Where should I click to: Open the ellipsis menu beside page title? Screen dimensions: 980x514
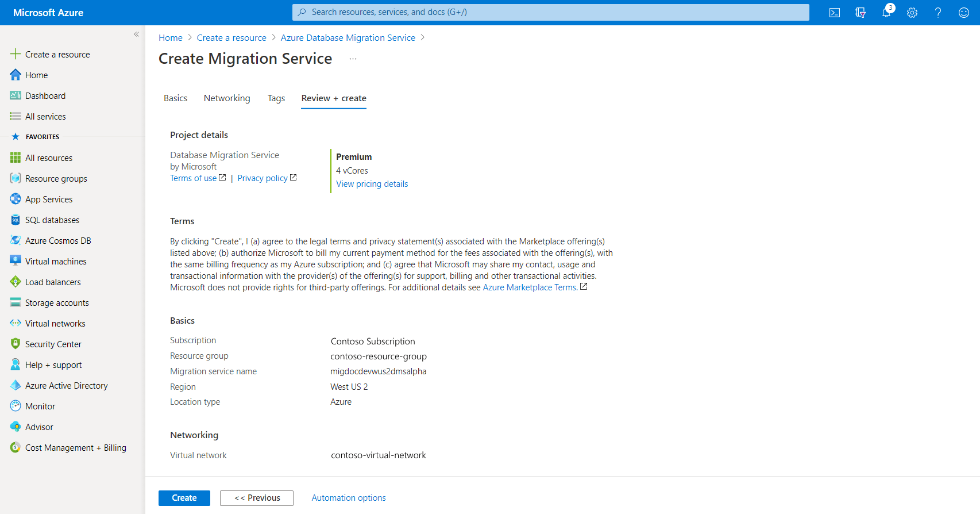353,59
